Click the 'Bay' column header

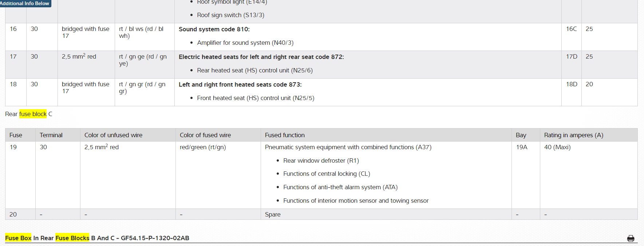click(521, 135)
